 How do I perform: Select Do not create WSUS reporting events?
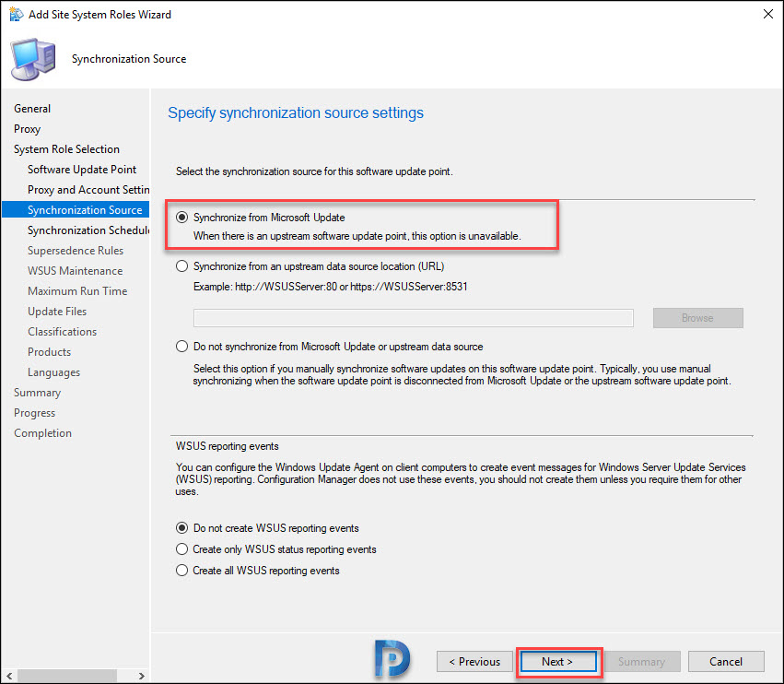182,528
